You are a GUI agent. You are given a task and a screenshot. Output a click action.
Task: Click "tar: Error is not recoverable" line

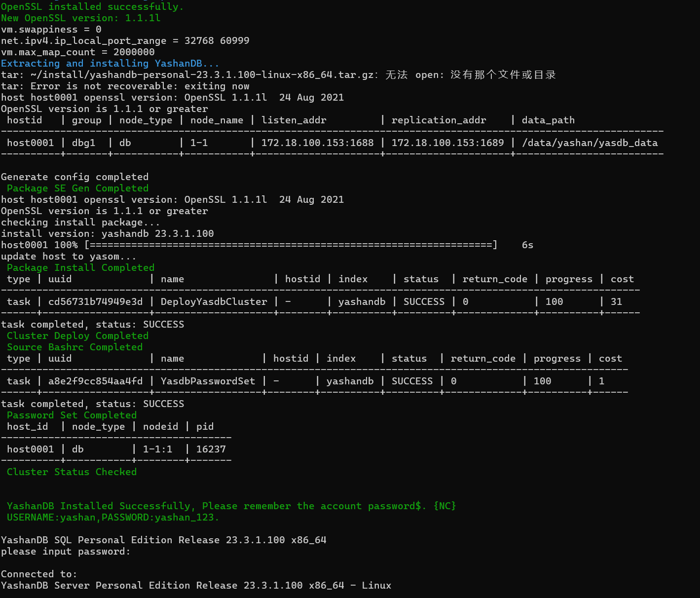(125, 86)
